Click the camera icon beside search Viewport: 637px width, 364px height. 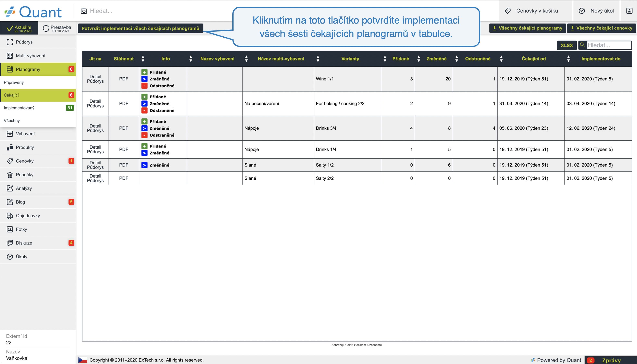click(x=84, y=11)
